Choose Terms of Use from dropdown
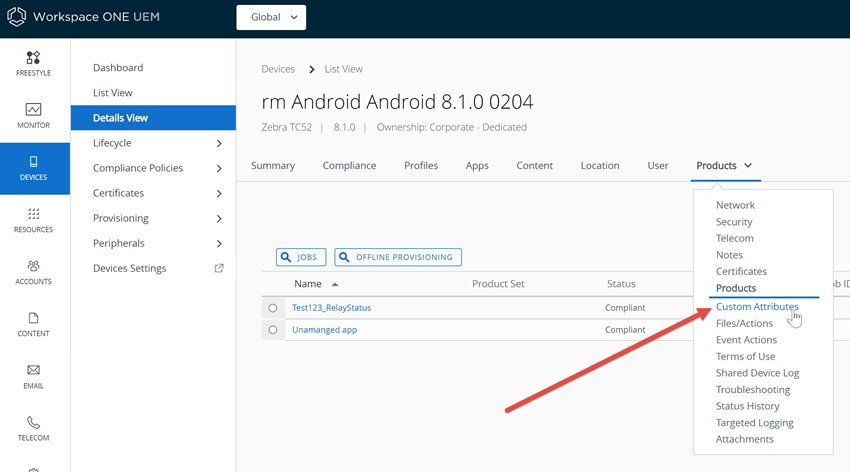This screenshot has width=850, height=472. point(745,356)
